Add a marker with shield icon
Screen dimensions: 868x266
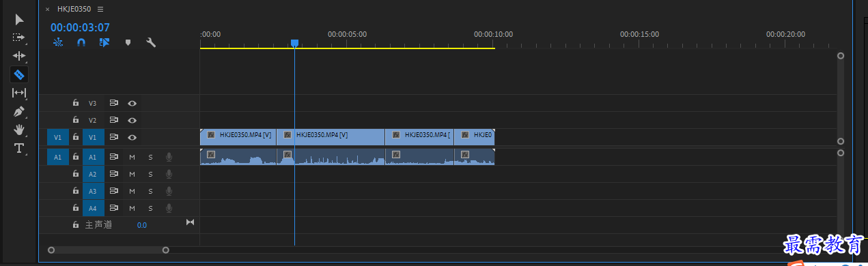(128, 42)
